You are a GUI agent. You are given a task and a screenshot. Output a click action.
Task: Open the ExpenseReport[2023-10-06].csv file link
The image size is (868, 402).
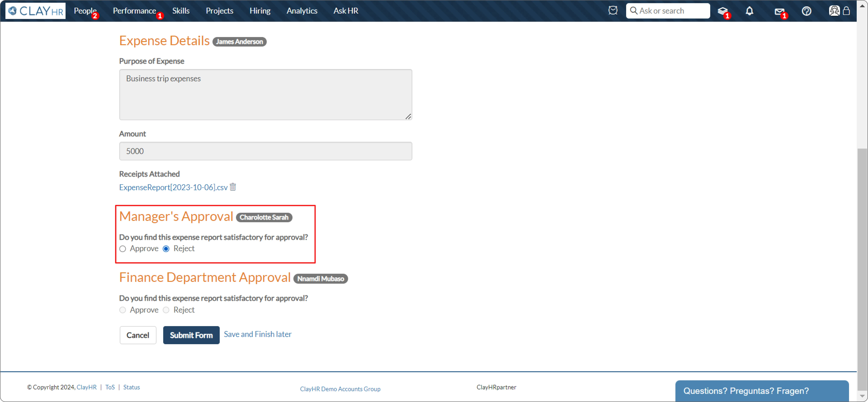(x=173, y=187)
